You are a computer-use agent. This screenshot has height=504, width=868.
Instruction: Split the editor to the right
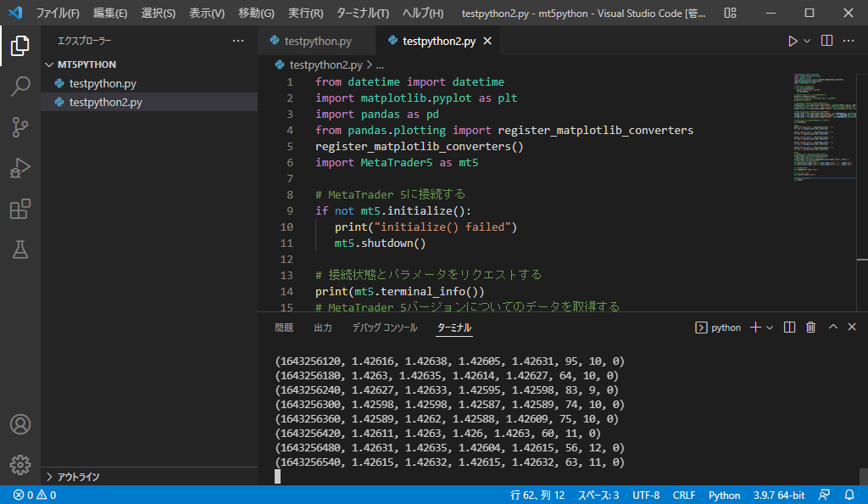tap(826, 41)
